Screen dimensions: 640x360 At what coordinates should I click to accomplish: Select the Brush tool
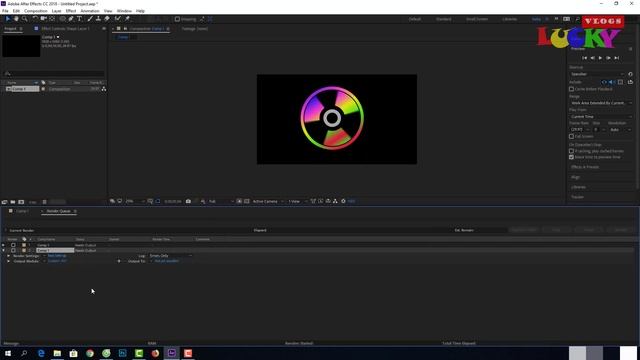[90, 19]
